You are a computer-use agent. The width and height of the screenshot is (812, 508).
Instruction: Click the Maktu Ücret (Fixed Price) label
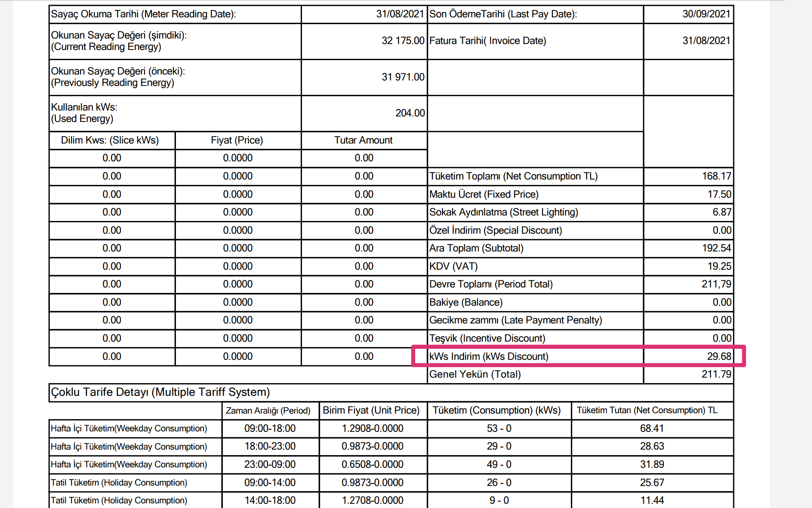click(x=484, y=194)
